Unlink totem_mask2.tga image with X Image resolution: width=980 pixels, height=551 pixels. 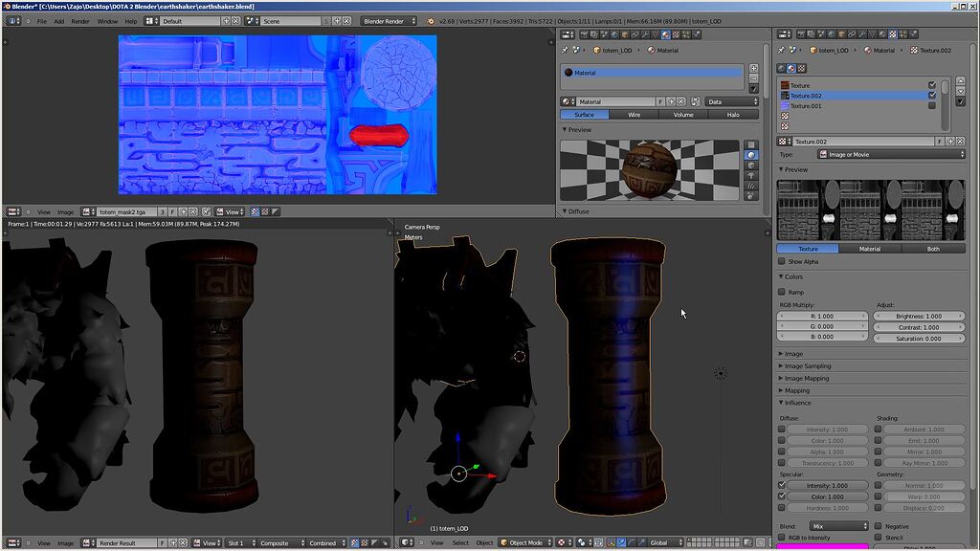coord(193,211)
